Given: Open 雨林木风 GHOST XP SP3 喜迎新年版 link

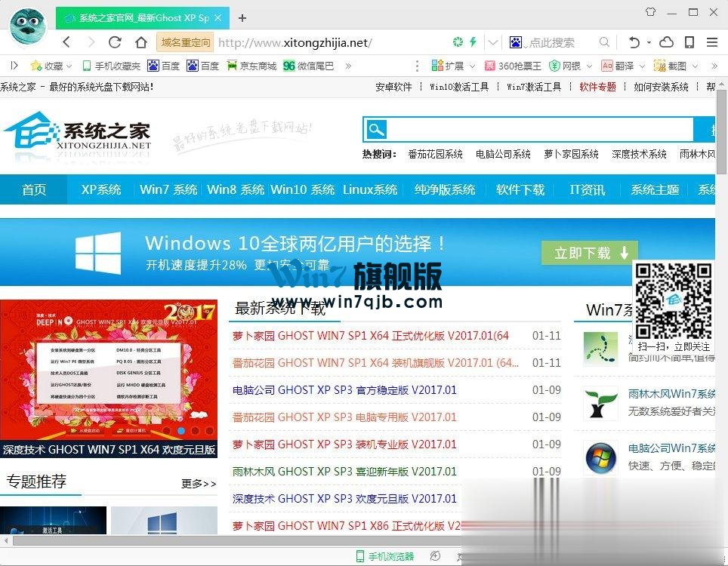Looking at the screenshot, I should coord(344,472).
